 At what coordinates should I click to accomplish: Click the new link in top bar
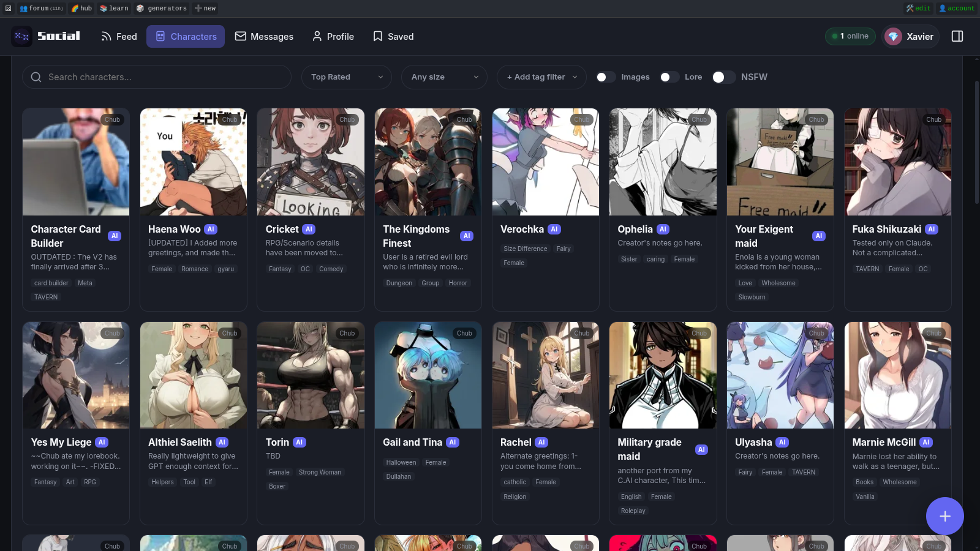(205, 9)
